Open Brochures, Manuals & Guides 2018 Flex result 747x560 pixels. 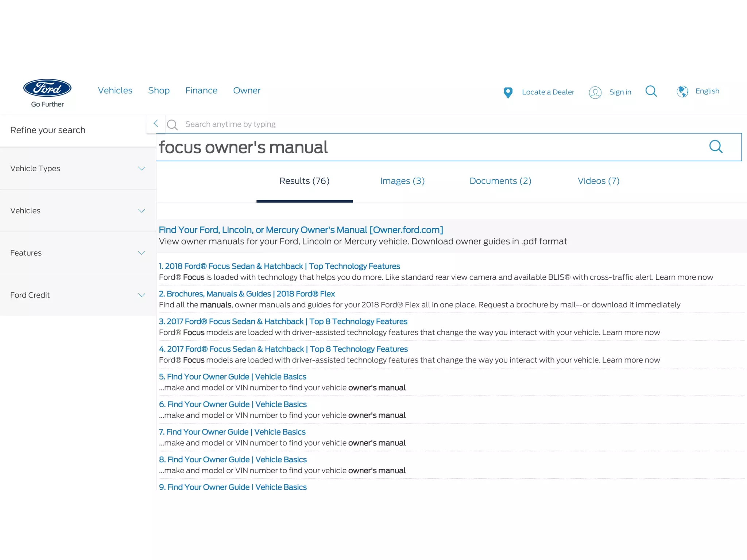click(x=247, y=294)
